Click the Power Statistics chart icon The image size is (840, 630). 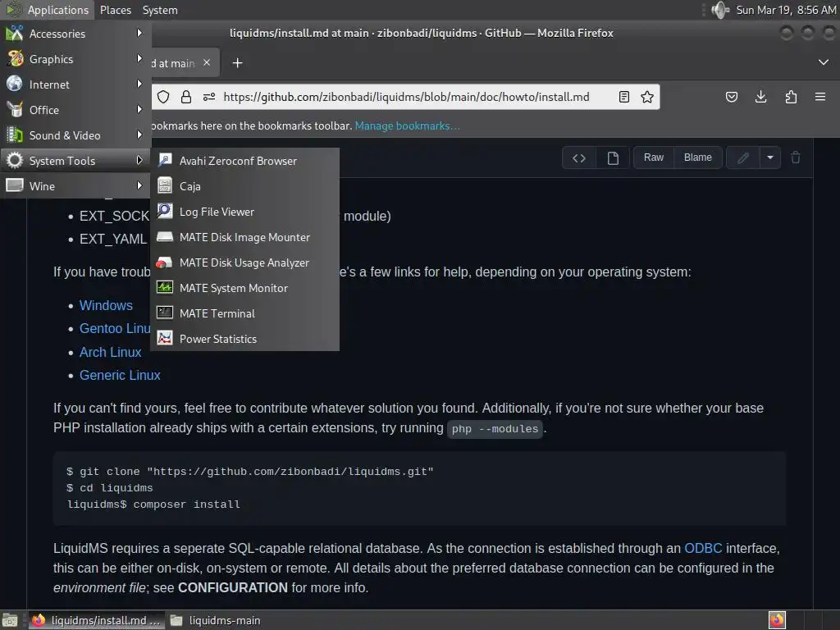[165, 339]
